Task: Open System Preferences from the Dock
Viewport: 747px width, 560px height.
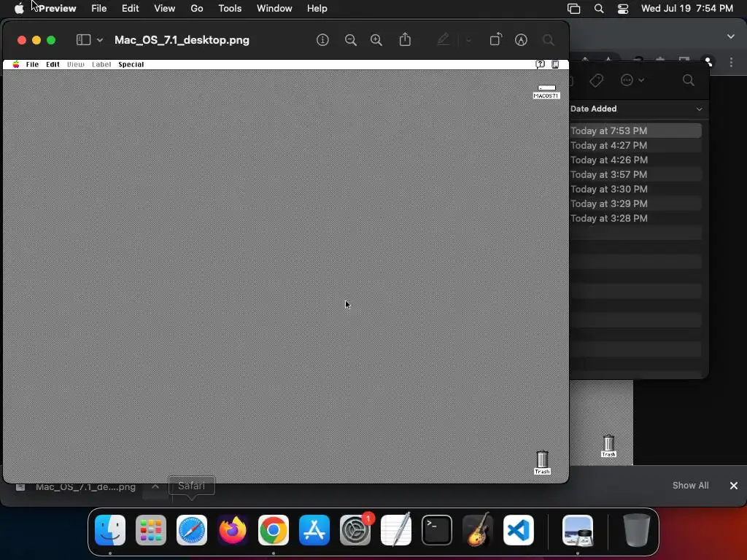Action: [x=355, y=530]
